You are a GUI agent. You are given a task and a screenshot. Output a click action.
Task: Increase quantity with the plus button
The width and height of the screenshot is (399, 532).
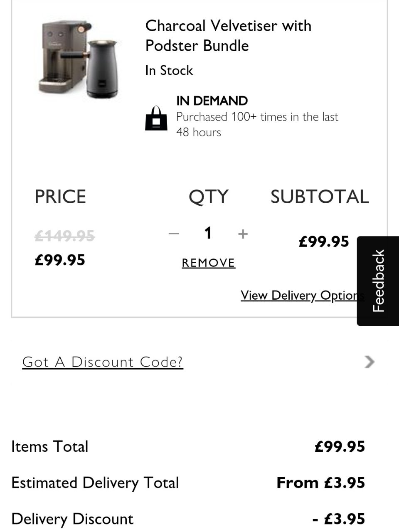243,234
